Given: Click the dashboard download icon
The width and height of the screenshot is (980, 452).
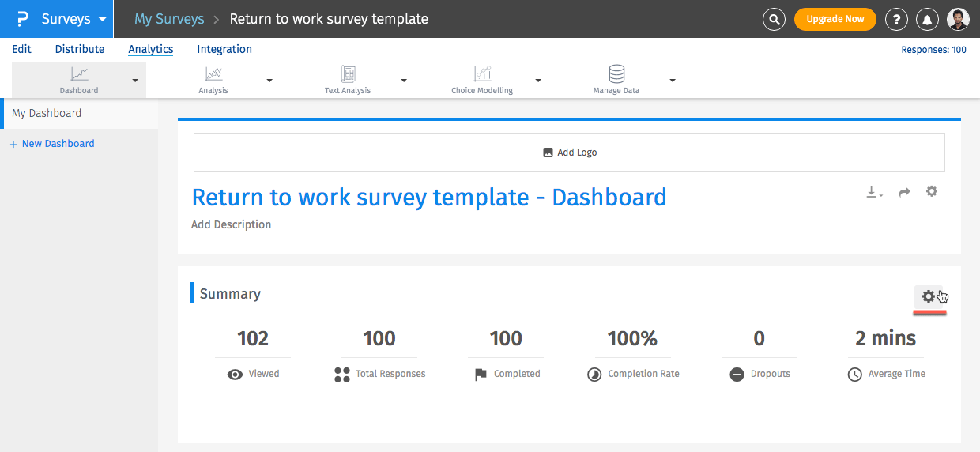Looking at the screenshot, I should coord(873,192).
